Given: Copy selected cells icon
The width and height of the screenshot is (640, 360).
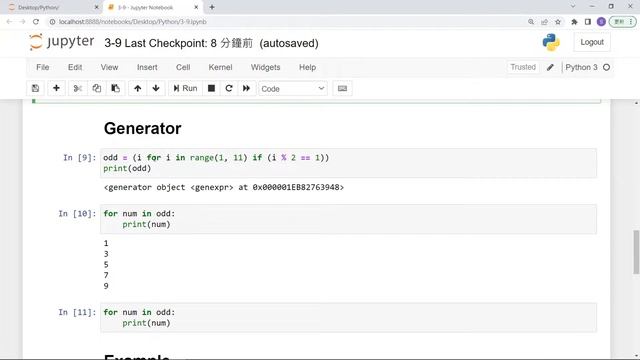Looking at the screenshot, I should tap(96, 88).
